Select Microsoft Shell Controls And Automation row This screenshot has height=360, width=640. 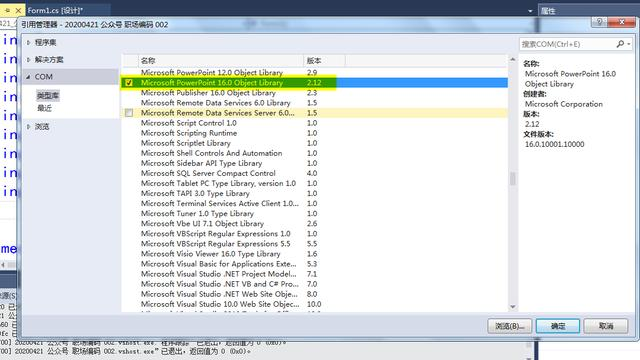pos(314,153)
